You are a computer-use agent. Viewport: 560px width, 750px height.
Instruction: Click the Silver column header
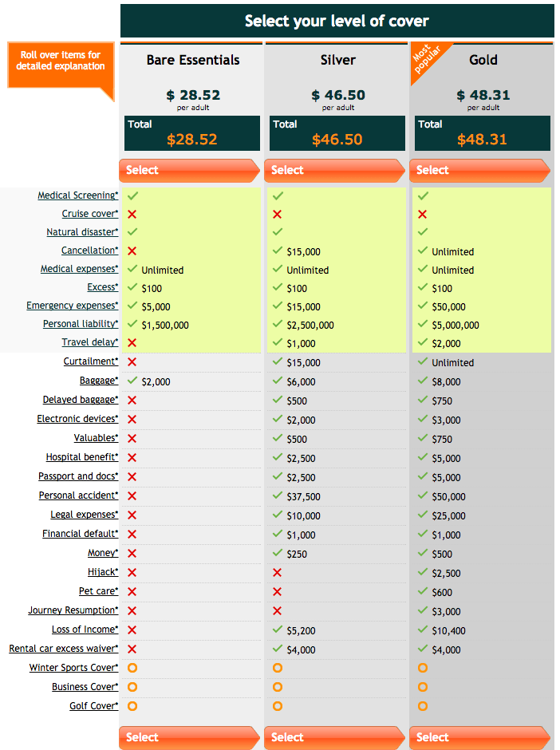[337, 60]
